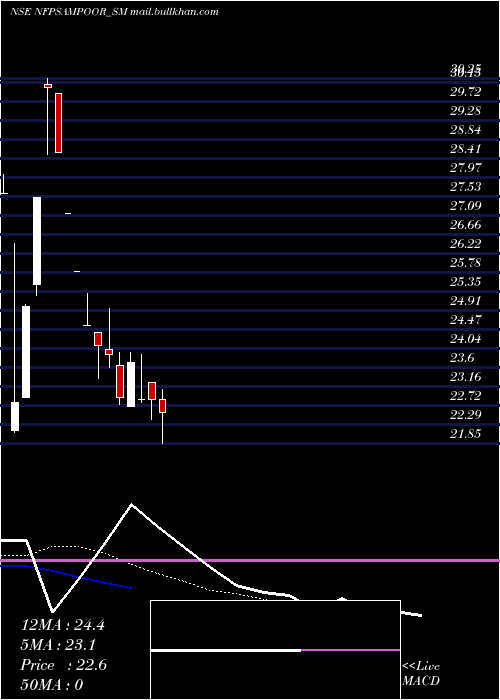The width and height of the screenshot is (500, 700).
Task: Click the 50MA : 0 readout
Action: click(52, 685)
